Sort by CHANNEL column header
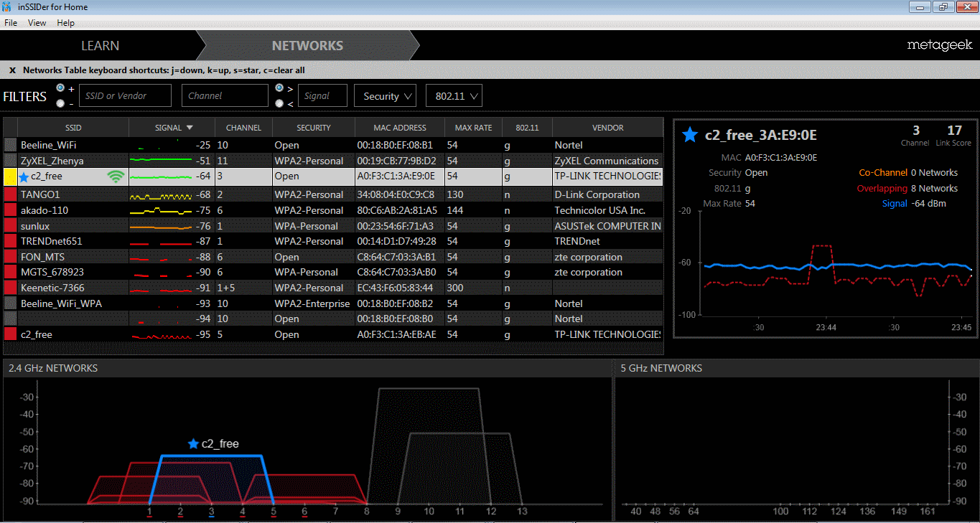This screenshot has height=523, width=980. 243,128
